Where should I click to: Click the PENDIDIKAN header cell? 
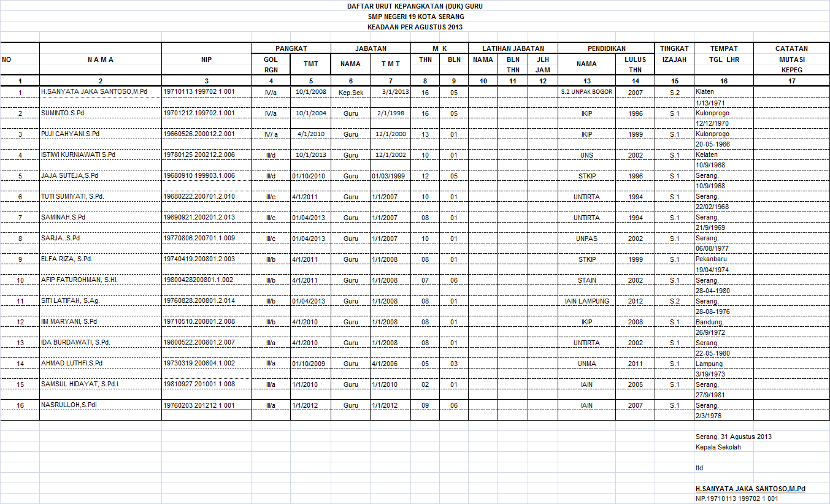pos(606,48)
